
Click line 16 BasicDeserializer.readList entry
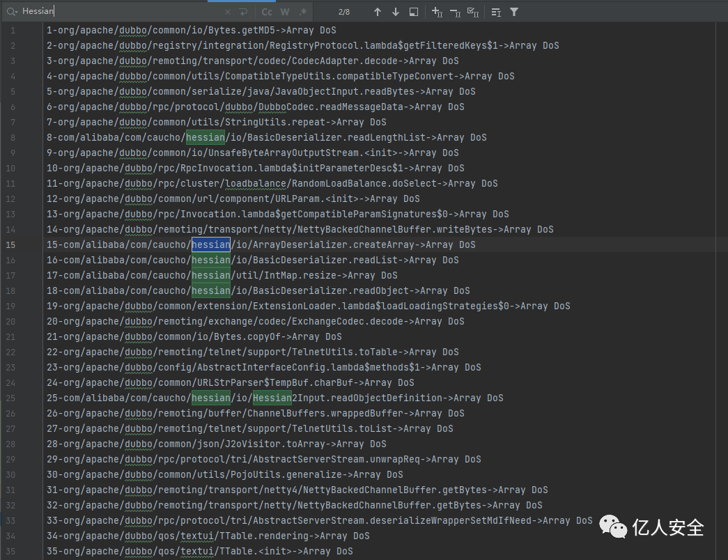[x=253, y=260]
